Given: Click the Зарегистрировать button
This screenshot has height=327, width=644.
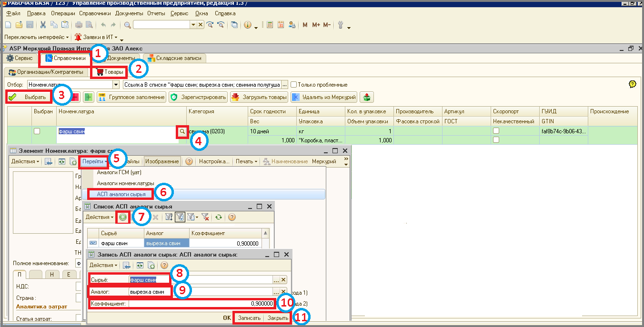Looking at the screenshot, I should pos(198,97).
